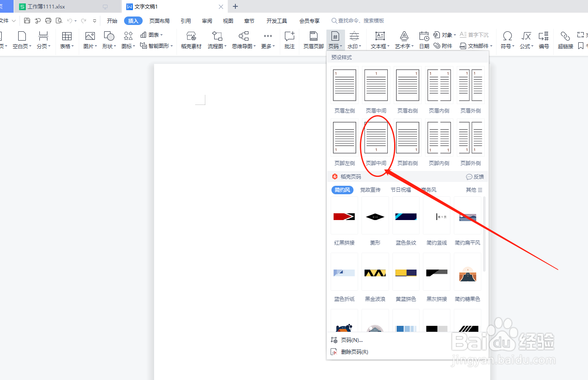
Task: Choose the 页脚中间 page number preset
Action: [x=376, y=143]
